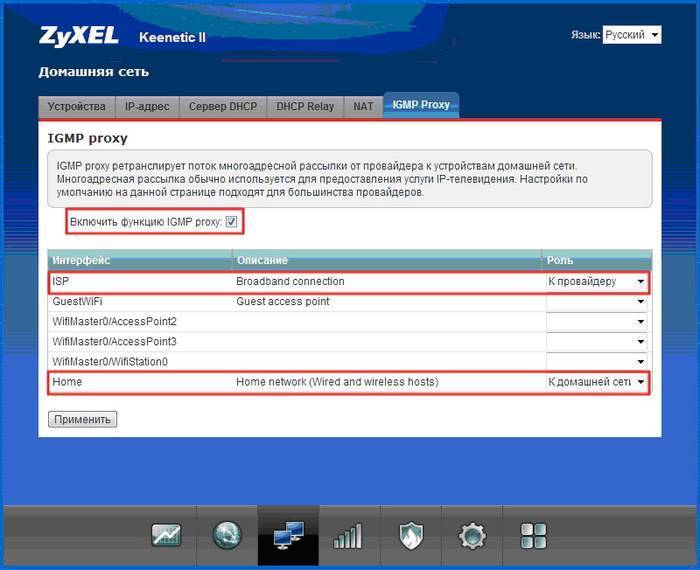Image resolution: width=700 pixels, height=570 pixels.
Task: Open the Язык language dropdown
Action: point(632,34)
